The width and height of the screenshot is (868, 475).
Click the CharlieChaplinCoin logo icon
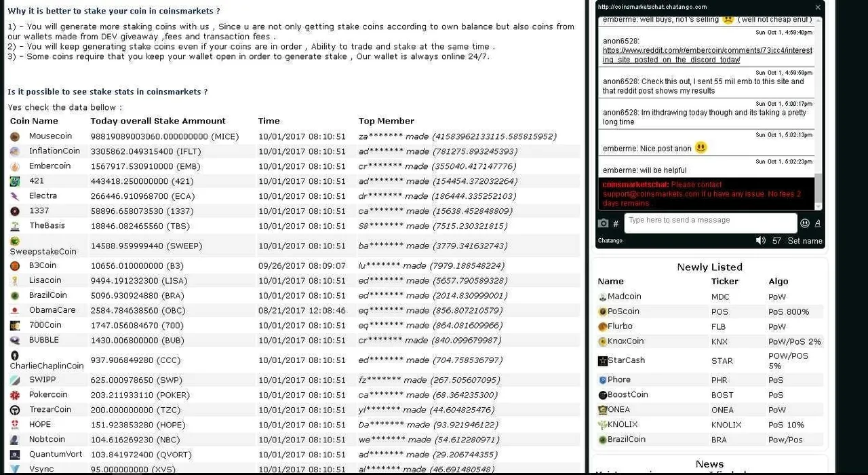click(15, 356)
